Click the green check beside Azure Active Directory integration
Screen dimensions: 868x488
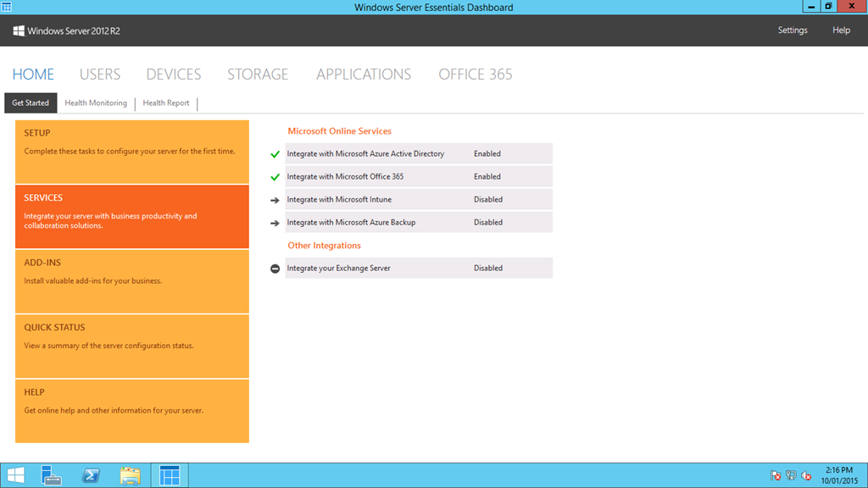click(275, 153)
